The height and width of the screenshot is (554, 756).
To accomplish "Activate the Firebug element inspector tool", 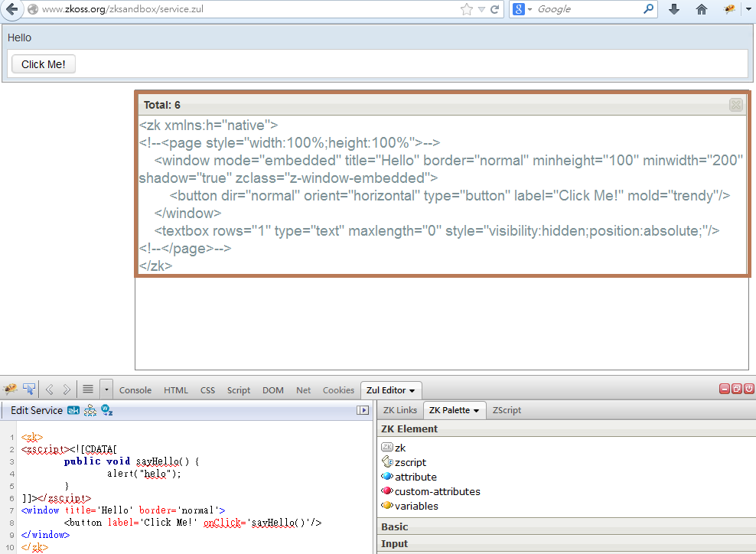I will pos(29,389).
